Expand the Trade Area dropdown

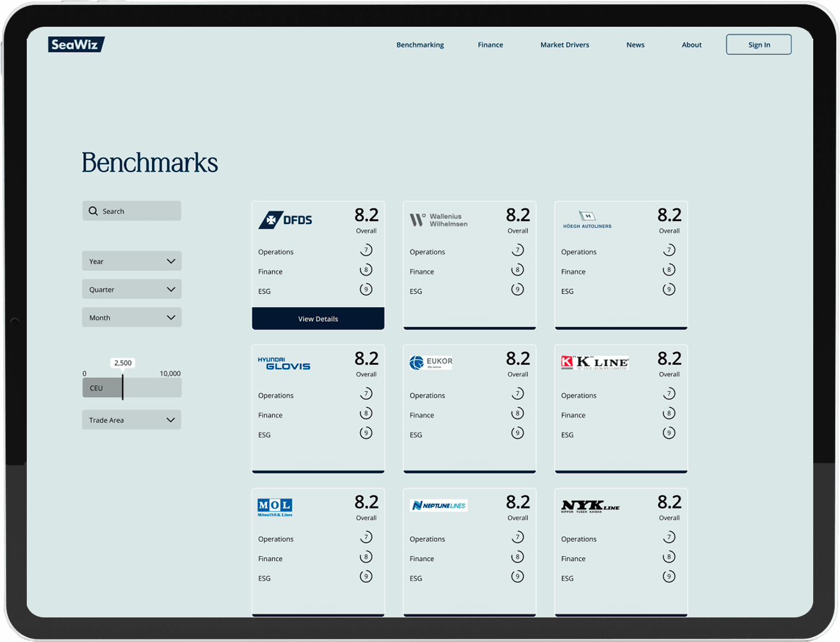click(132, 420)
